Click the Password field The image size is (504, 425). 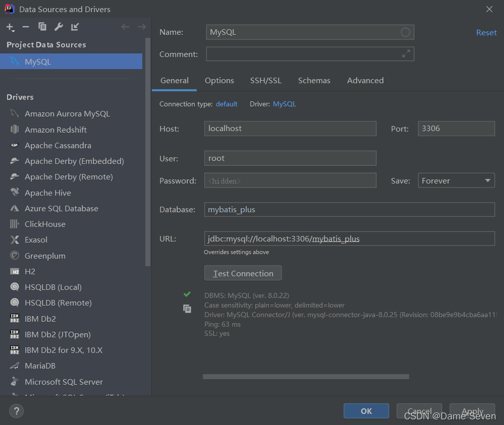[x=290, y=180]
